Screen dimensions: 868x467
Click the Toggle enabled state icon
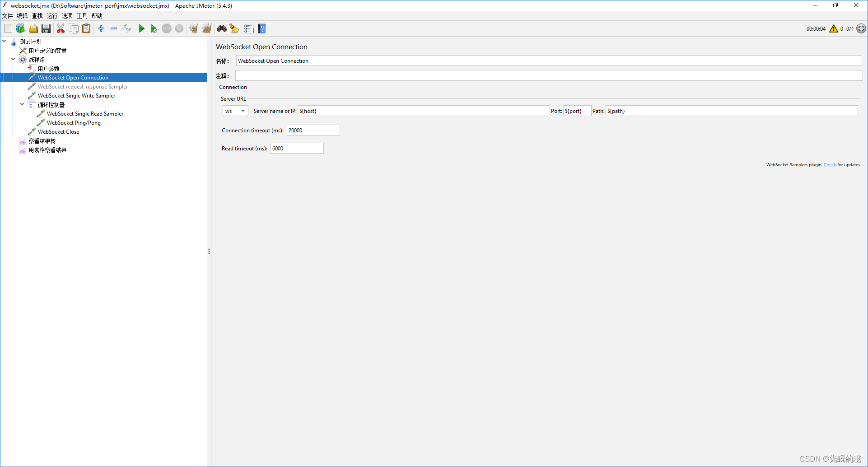[x=127, y=28]
